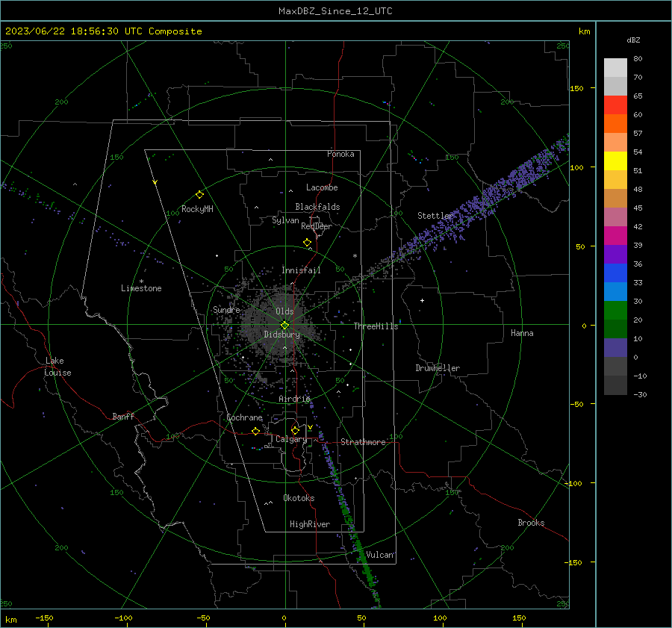Viewport: 672px width, 628px height.
Task: Click the RockyMH label
Action: (x=197, y=209)
